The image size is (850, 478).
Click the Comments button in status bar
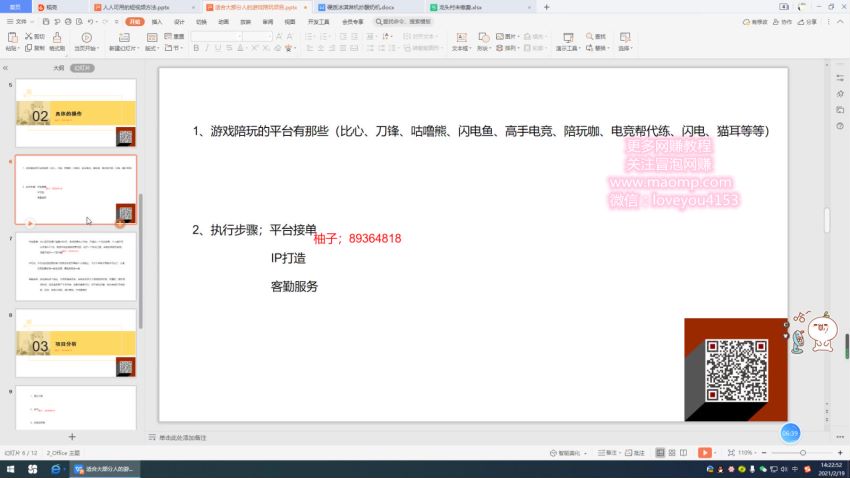tap(635, 453)
